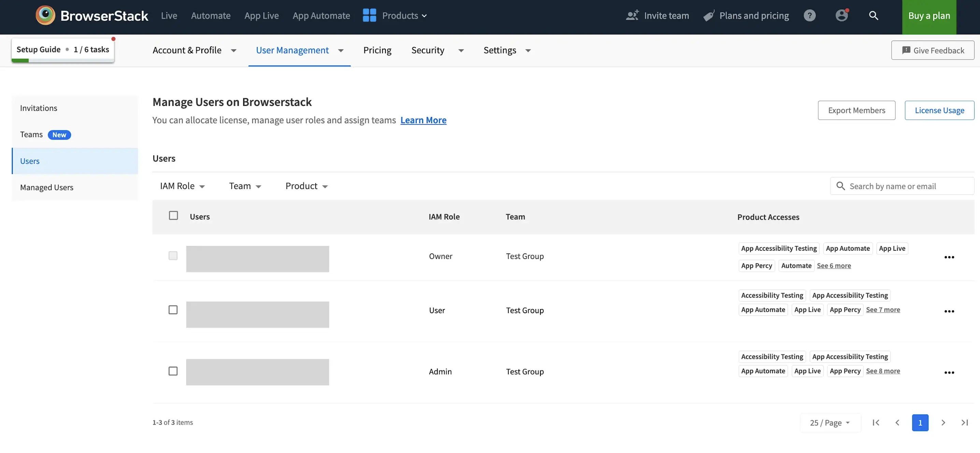Open more options for the User row

949,311
